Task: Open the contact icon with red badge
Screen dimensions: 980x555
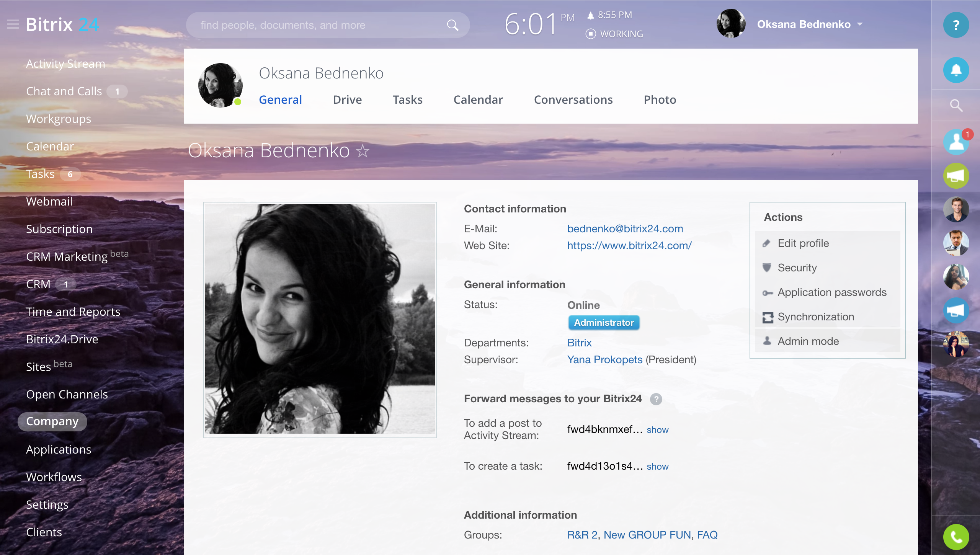Action: click(956, 142)
